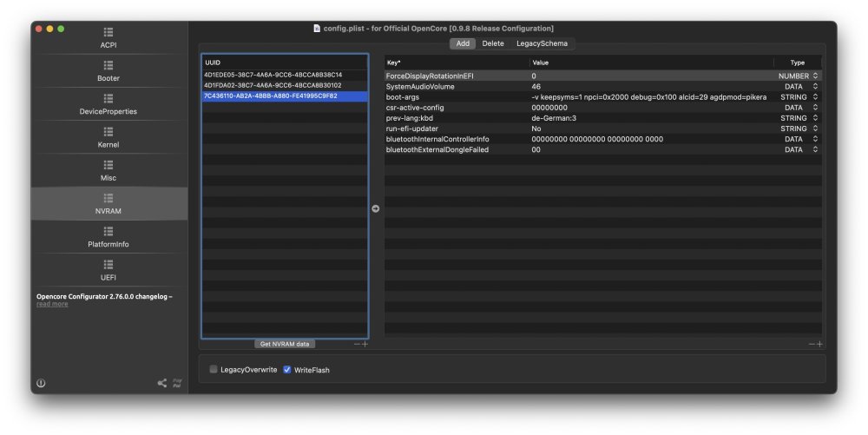Open the Misc section in the sidebar
Screen dimensions: 868x435
pyautogui.click(x=108, y=170)
